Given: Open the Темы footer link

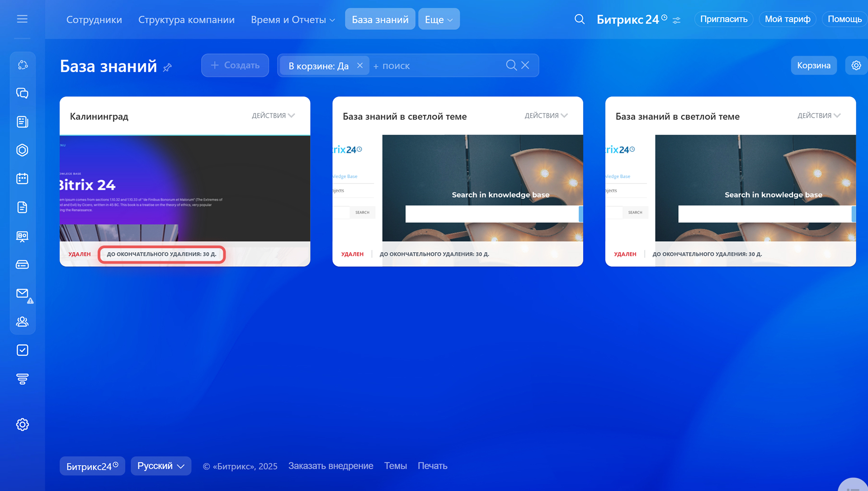Looking at the screenshot, I should pos(396,466).
